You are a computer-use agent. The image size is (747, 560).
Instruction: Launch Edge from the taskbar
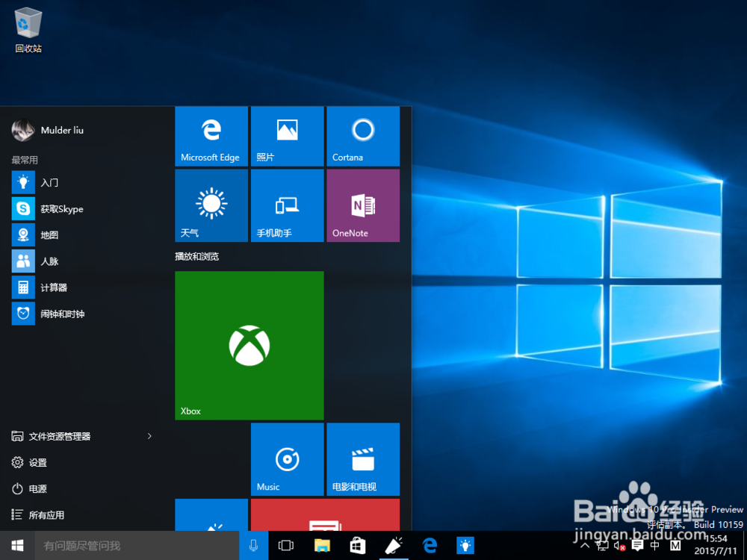430,545
